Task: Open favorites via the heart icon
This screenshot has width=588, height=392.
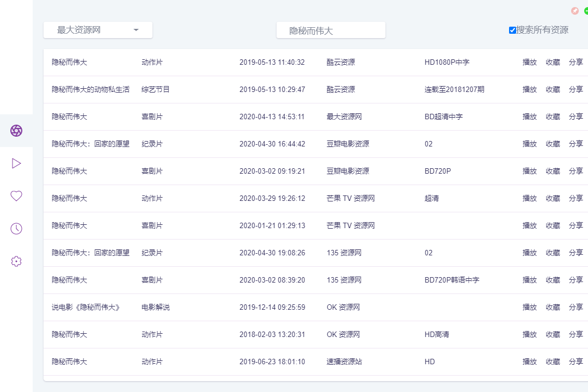Action: tap(16, 196)
